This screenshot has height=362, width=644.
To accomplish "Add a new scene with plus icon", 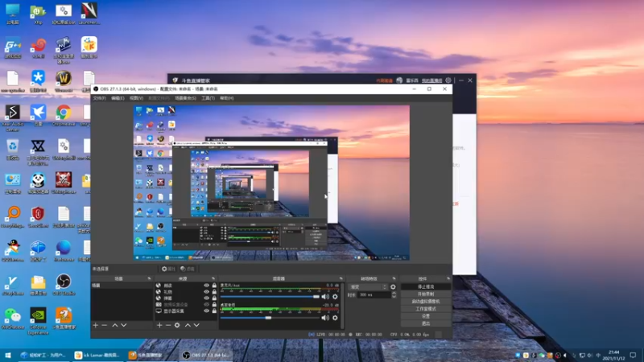I will (95, 325).
